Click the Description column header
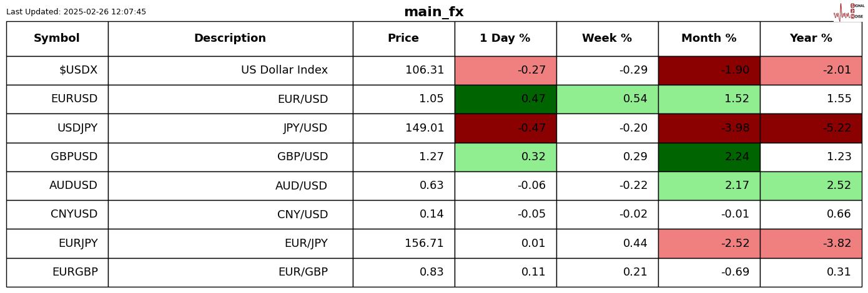868x293 pixels. tap(230, 39)
